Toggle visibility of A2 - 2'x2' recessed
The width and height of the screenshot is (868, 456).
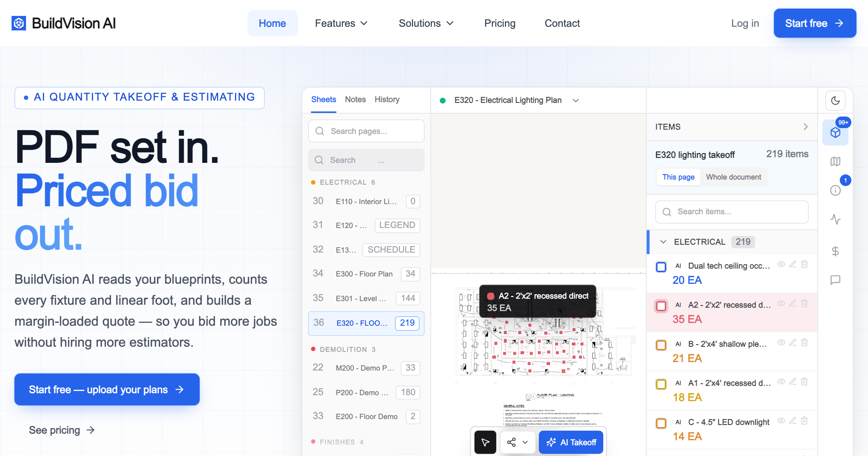click(781, 304)
